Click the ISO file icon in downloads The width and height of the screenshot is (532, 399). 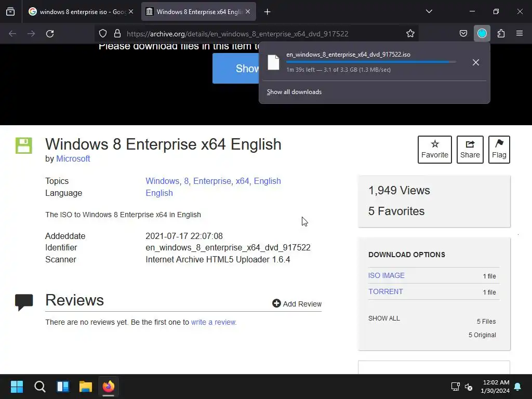coord(273,62)
